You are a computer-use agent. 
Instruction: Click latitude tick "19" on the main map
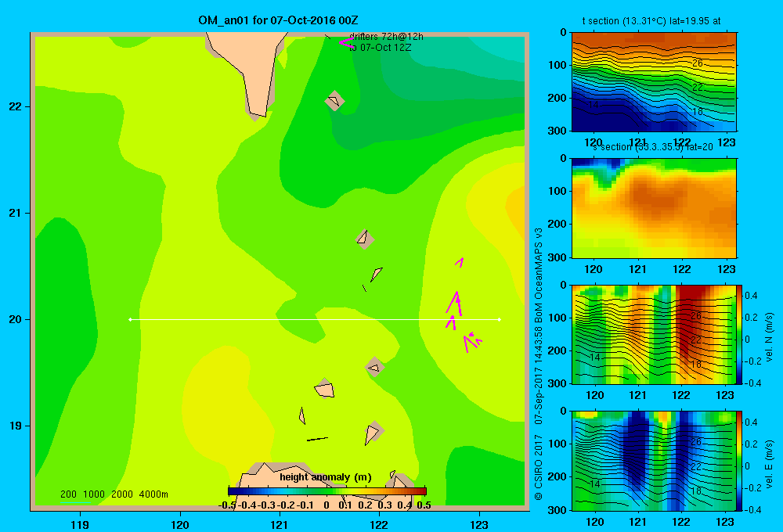pos(16,426)
